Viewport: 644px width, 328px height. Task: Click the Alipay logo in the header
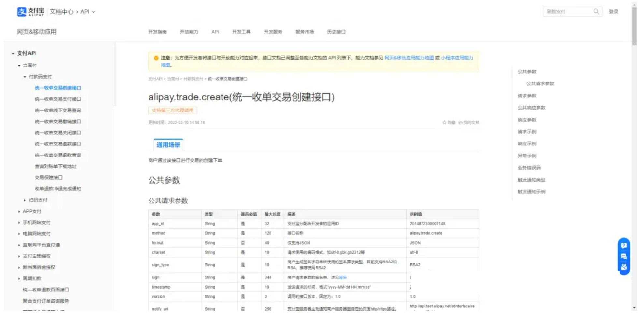[x=30, y=12]
